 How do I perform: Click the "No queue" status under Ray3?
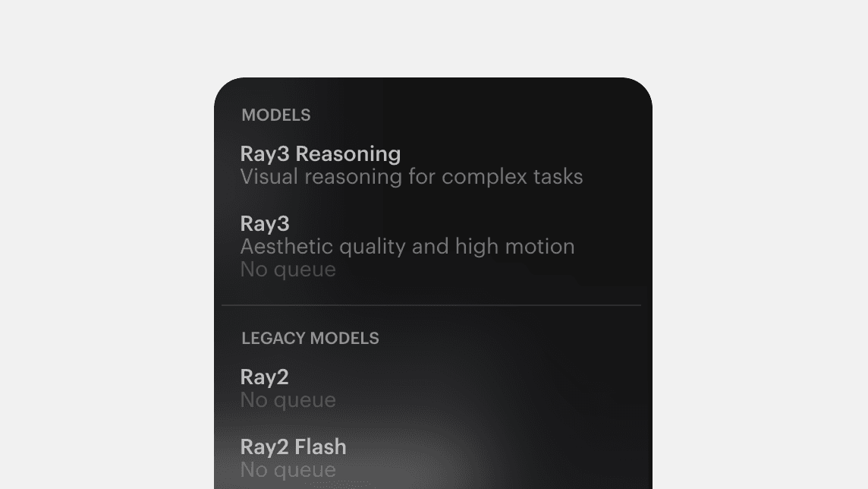click(288, 270)
